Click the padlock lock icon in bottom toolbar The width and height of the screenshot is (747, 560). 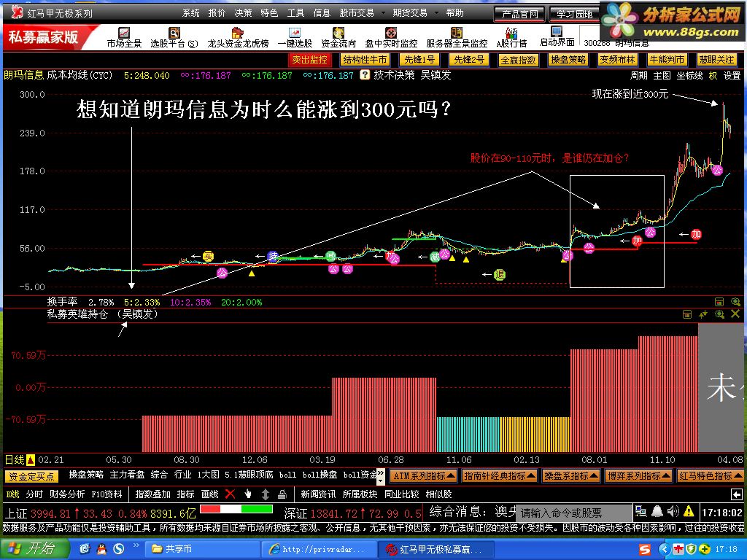point(282,494)
